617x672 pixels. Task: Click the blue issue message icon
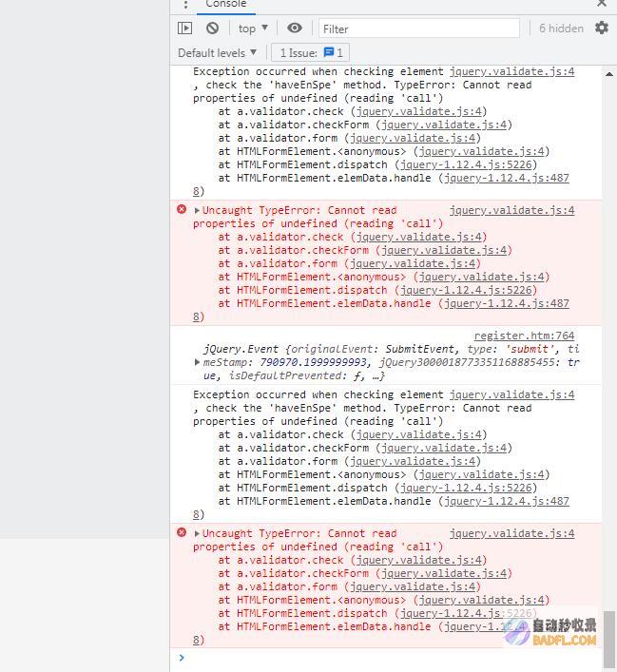(x=328, y=52)
